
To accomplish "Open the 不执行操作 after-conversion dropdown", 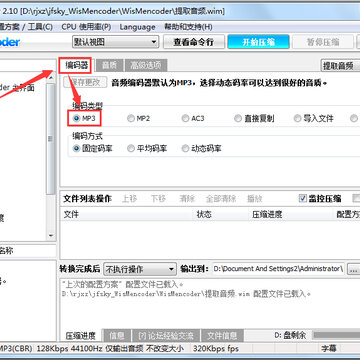I will point(140,269).
